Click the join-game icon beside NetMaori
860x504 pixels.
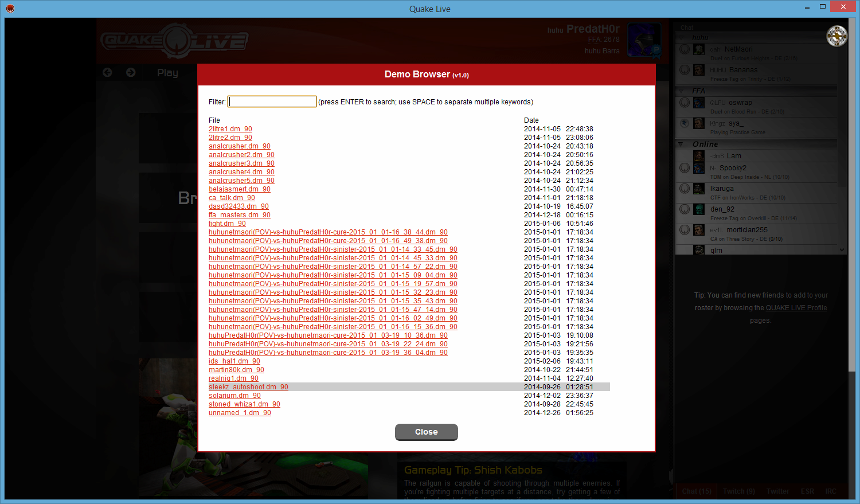pos(685,49)
